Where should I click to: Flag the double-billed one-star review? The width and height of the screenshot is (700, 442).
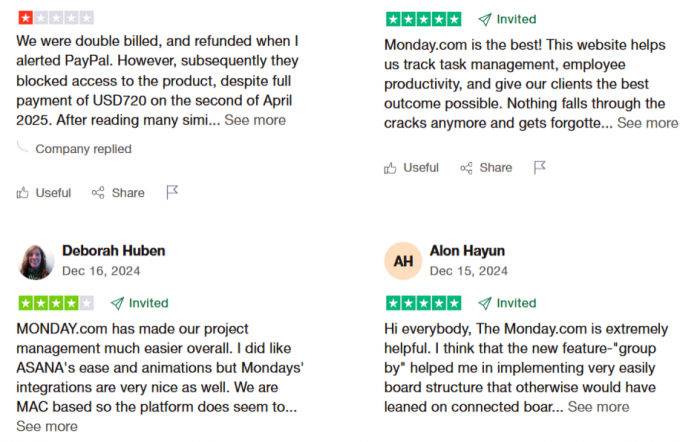[x=172, y=192]
